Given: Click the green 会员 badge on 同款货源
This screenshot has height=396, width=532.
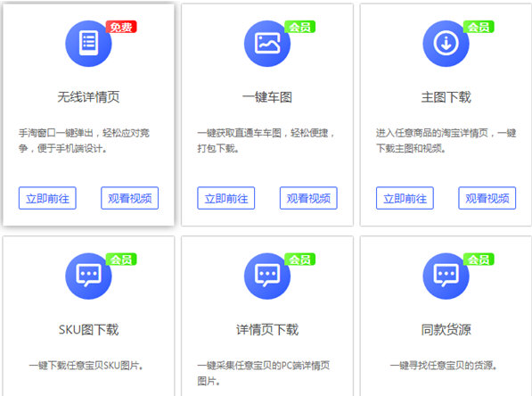Looking at the screenshot, I should (479, 260).
